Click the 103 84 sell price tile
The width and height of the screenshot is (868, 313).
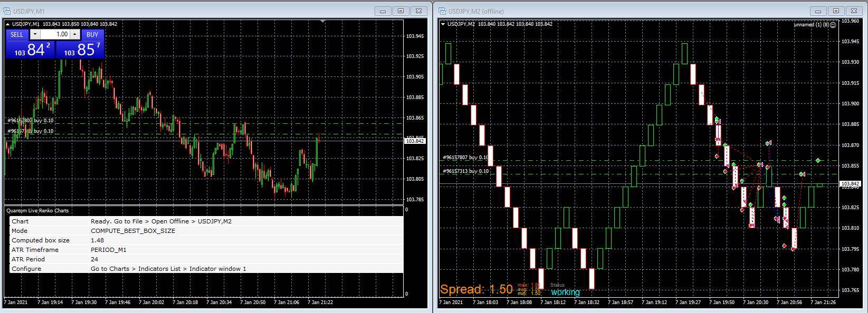pyautogui.click(x=31, y=49)
